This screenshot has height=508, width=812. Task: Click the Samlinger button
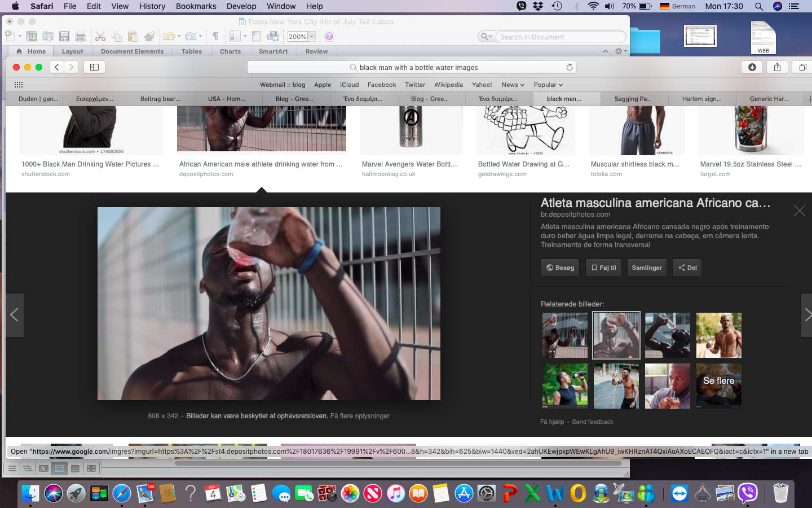(646, 268)
